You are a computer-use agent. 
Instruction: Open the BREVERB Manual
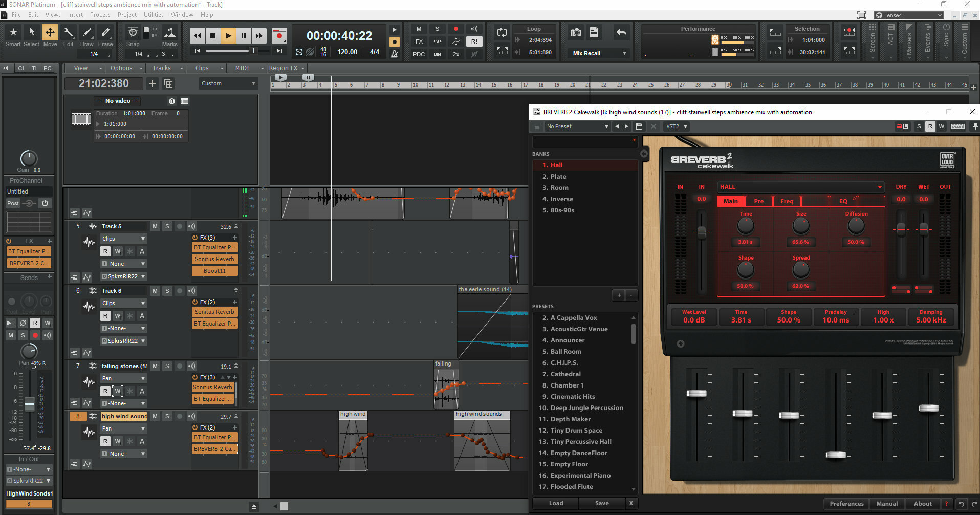pyautogui.click(x=886, y=504)
